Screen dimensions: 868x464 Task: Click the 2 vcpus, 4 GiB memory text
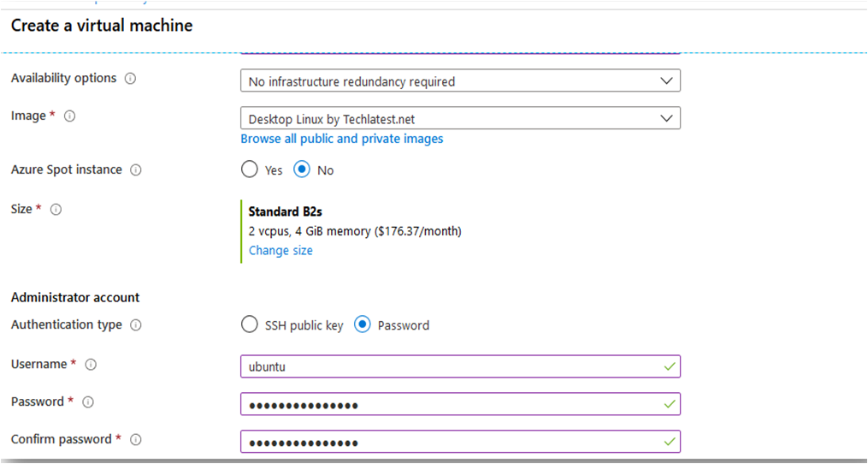click(355, 231)
